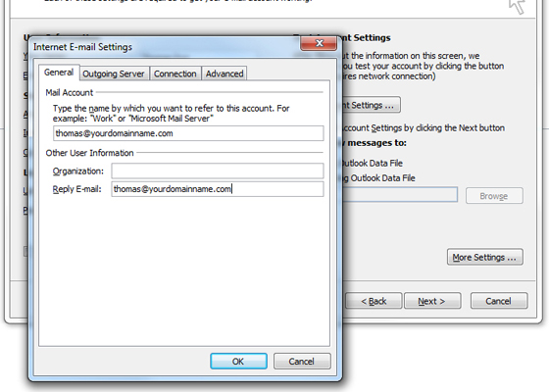Click the data file path field
549x392 pixels.
click(x=399, y=195)
